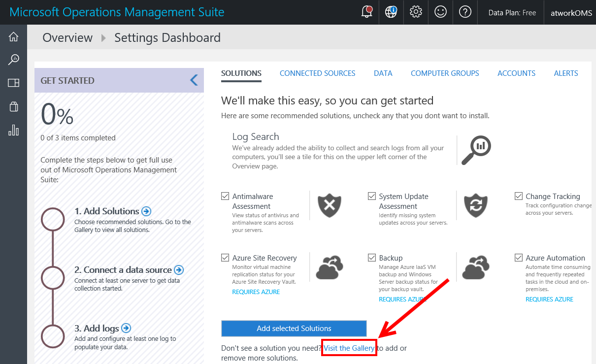Click Add selected Solutions button
The height and width of the screenshot is (364, 596).
coord(294,329)
